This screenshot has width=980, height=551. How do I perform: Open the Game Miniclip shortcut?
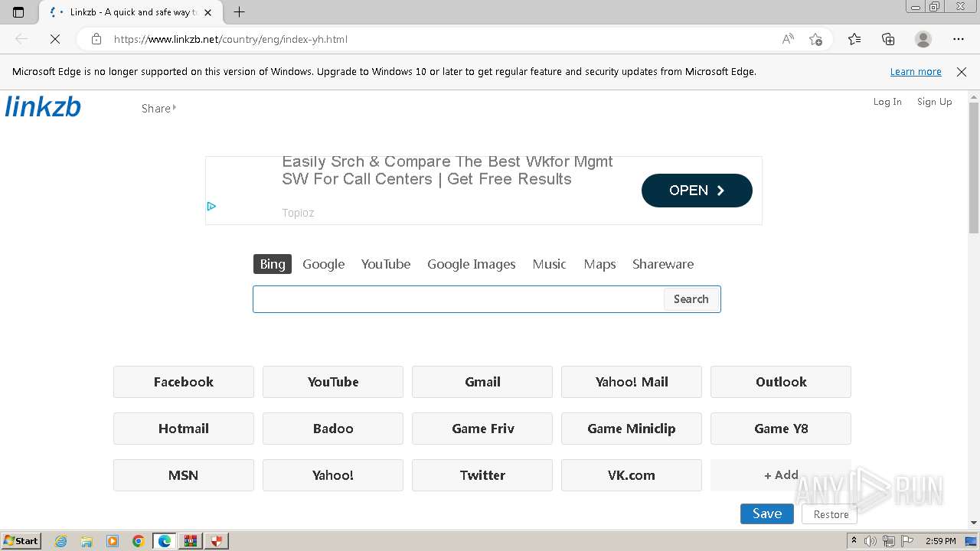[x=632, y=429]
